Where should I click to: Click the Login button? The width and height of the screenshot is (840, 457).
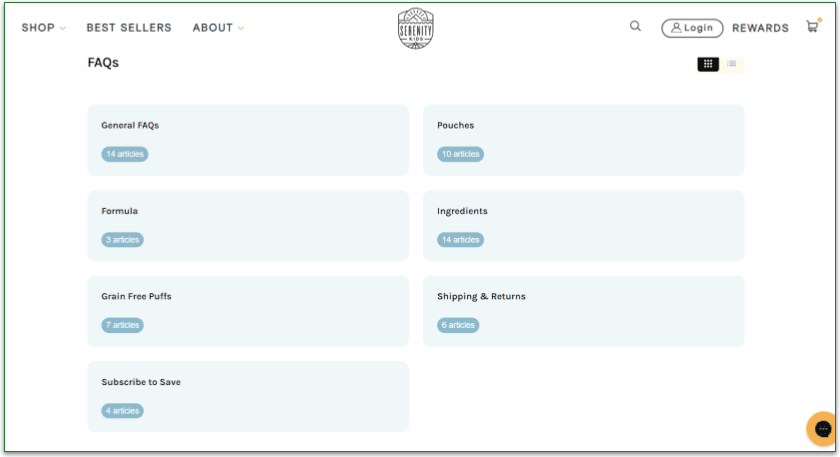click(692, 28)
